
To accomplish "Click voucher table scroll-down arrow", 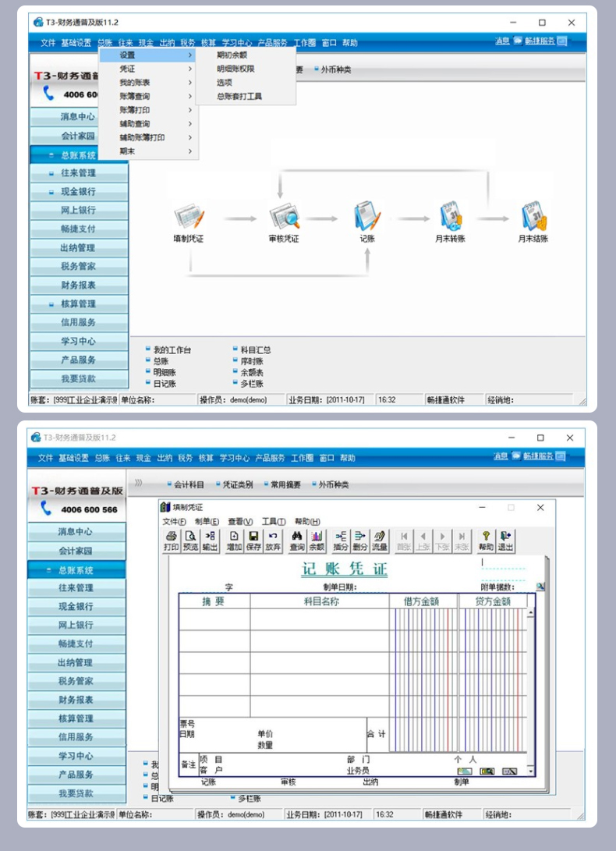I will [531, 771].
